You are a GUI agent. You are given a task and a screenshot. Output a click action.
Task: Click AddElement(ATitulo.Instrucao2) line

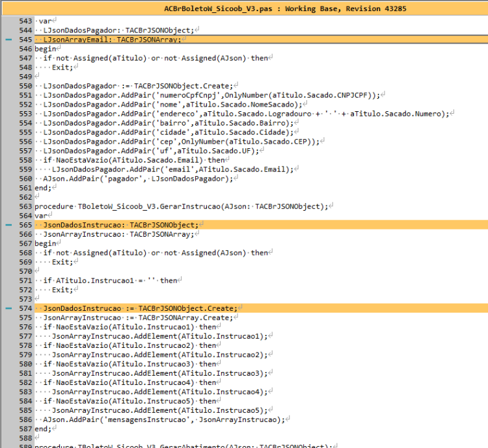tap(159, 354)
